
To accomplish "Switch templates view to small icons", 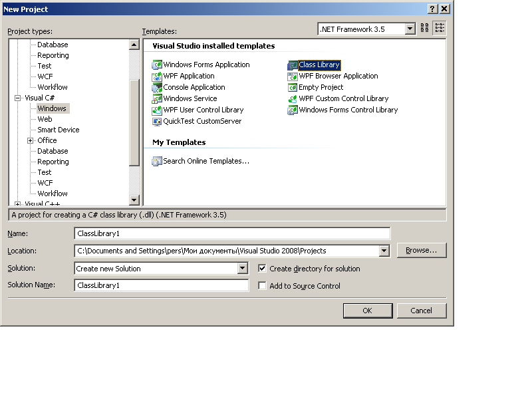I will 440,27.
